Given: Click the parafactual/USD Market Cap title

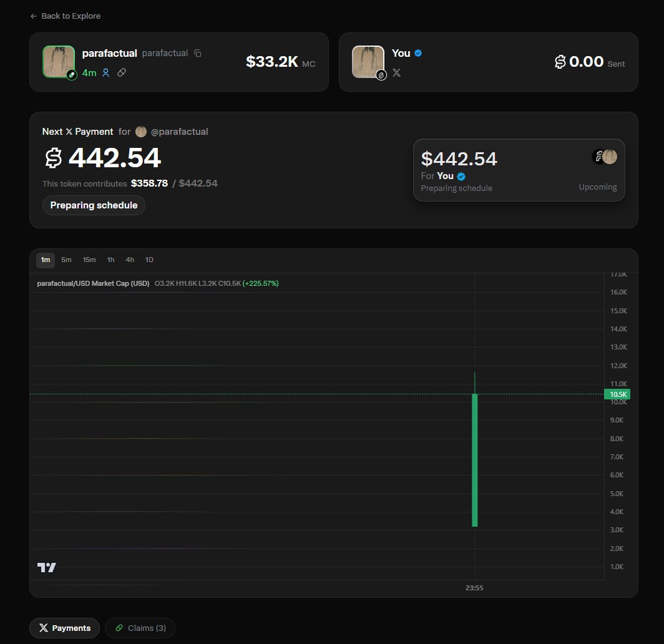Looking at the screenshot, I should pyautogui.click(x=93, y=283).
